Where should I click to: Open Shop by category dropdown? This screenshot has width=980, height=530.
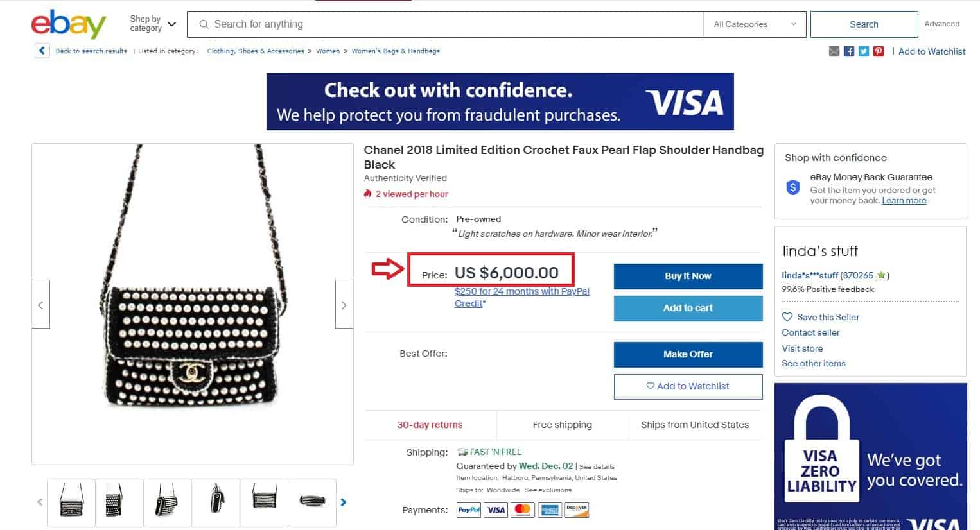[x=153, y=24]
